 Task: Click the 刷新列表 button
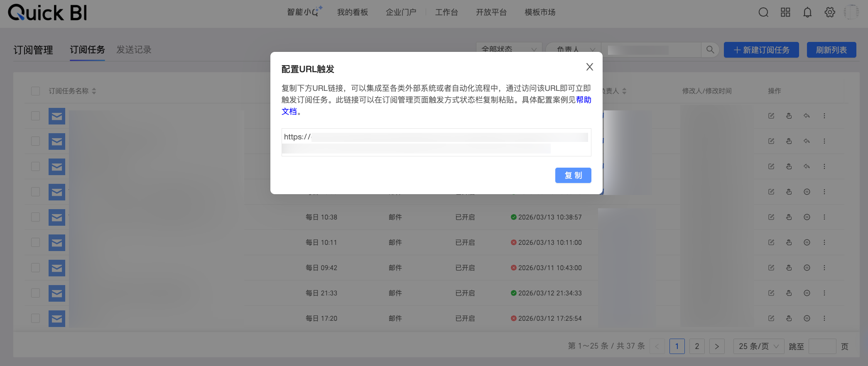point(831,50)
